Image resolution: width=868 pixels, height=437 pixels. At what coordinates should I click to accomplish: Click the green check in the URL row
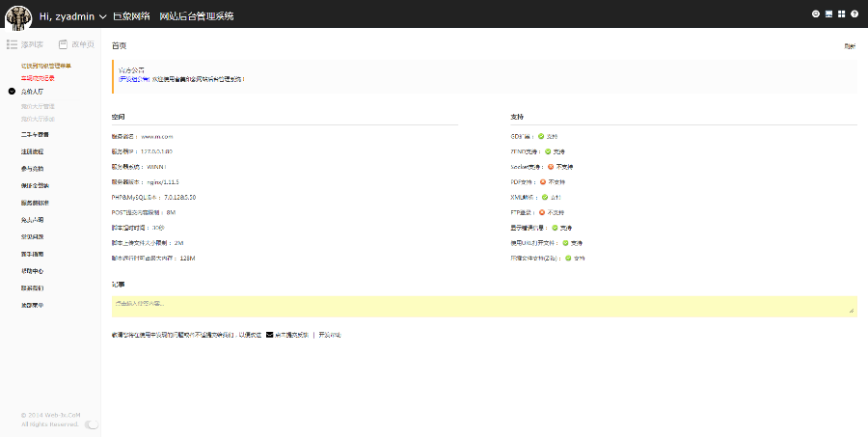pos(565,242)
